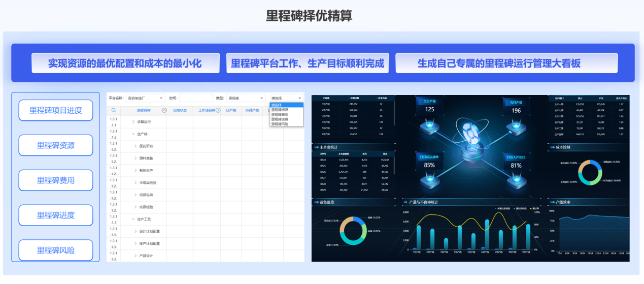Click the 月投入产出比 81% indicator card
The width and height of the screenshot is (644, 284).
516,162
